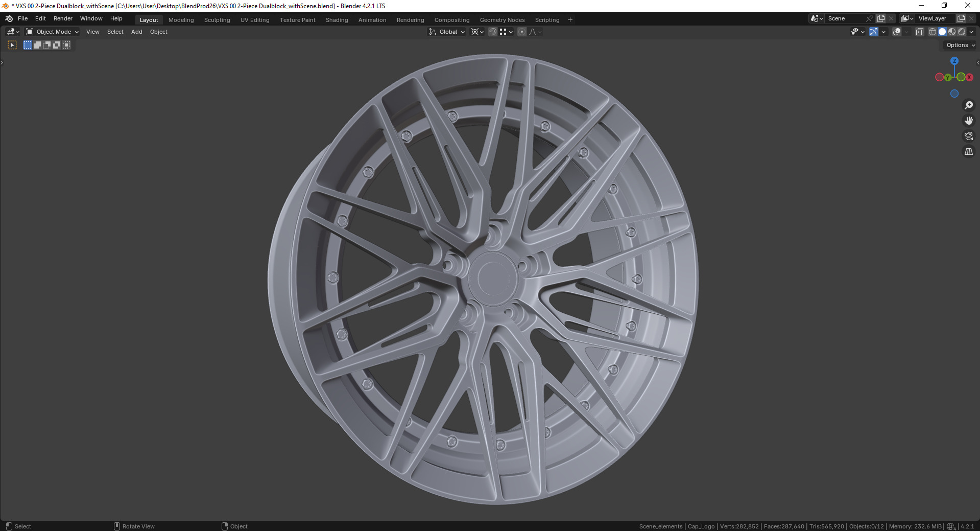The width and height of the screenshot is (980, 531).
Task: Open the viewport shading options dropdown
Action: click(x=971, y=32)
